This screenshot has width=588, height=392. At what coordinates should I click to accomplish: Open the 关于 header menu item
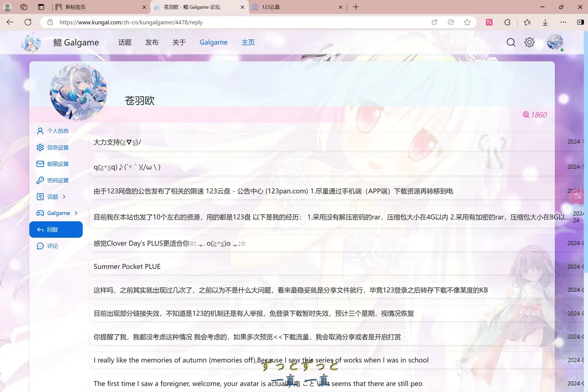179,42
